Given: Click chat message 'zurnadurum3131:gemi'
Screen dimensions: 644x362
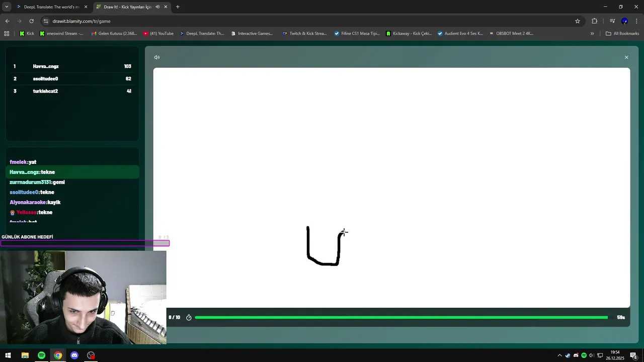Looking at the screenshot, I should [37, 183].
